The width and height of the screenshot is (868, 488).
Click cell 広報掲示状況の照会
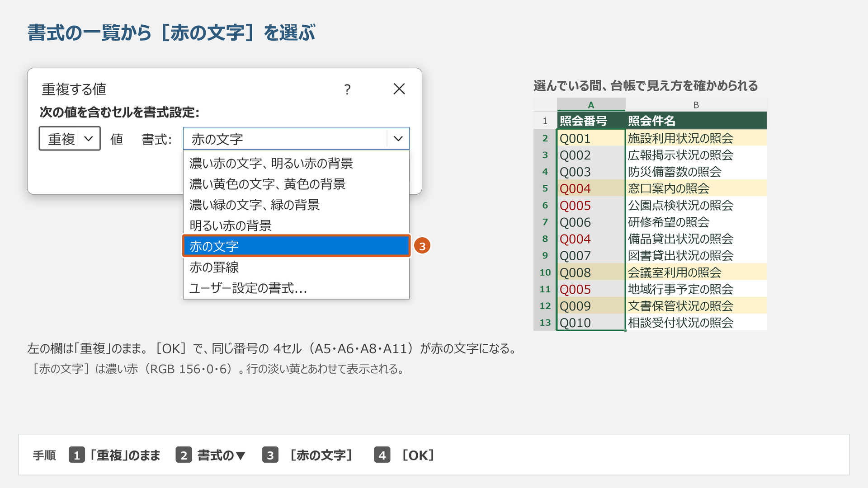tap(696, 155)
